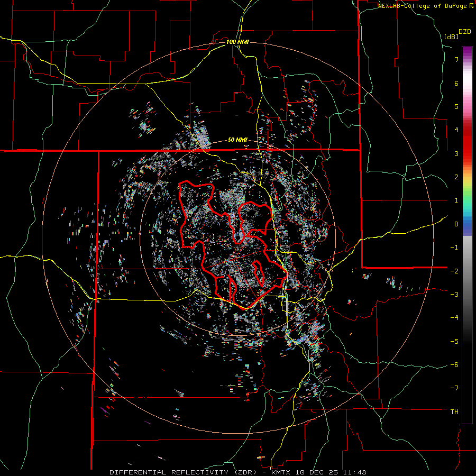The image size is (476, 476).
Task: Click the 2 value on color scale
Action: click(x=456, y=177)
